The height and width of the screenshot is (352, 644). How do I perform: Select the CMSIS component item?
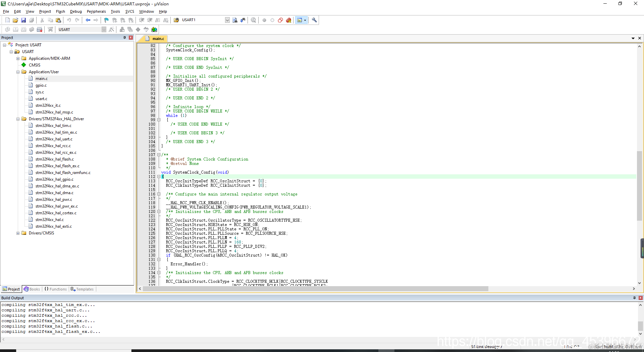[x=34, y=65]
